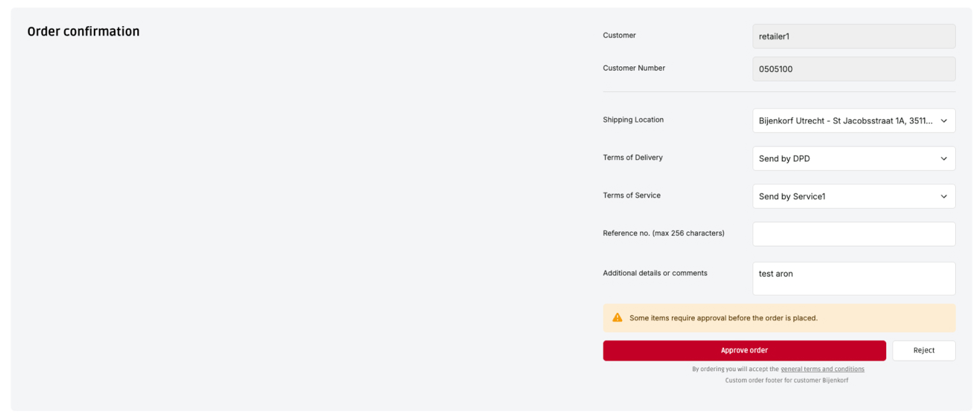This screenshot has height=419, width=980.
Task: Click the Custom order footer text
Action: pos(786,380)
